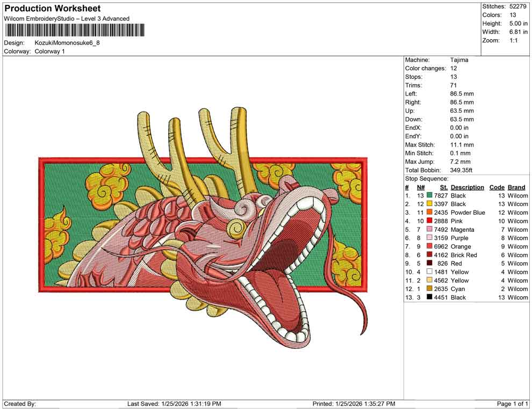Select the Wilcom brand in the Pink row
This screenshot has height=409, width=532.
pos(517,221)
